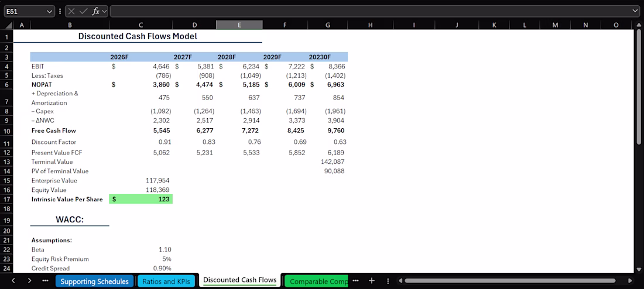Viewport: 644px width, 289px height.
Task: Click the Select All corner triangle
Action: (9, 25)
